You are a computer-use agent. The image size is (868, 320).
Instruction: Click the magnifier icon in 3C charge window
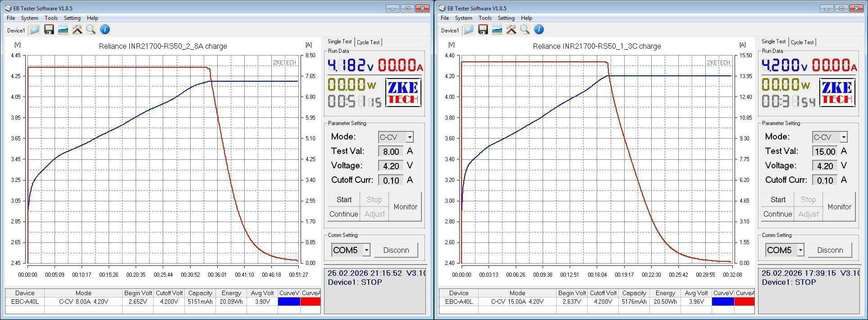click(525, 30)
